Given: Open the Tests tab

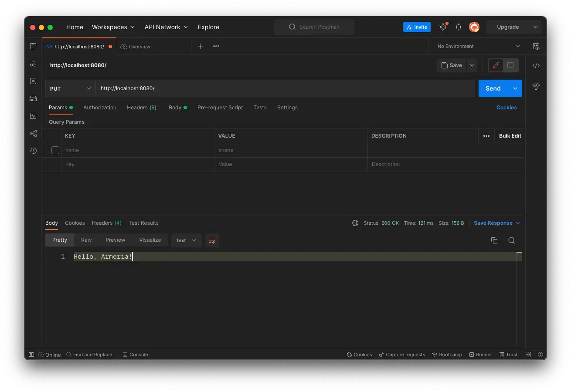Looking at the screenshot, I should 260,108.
